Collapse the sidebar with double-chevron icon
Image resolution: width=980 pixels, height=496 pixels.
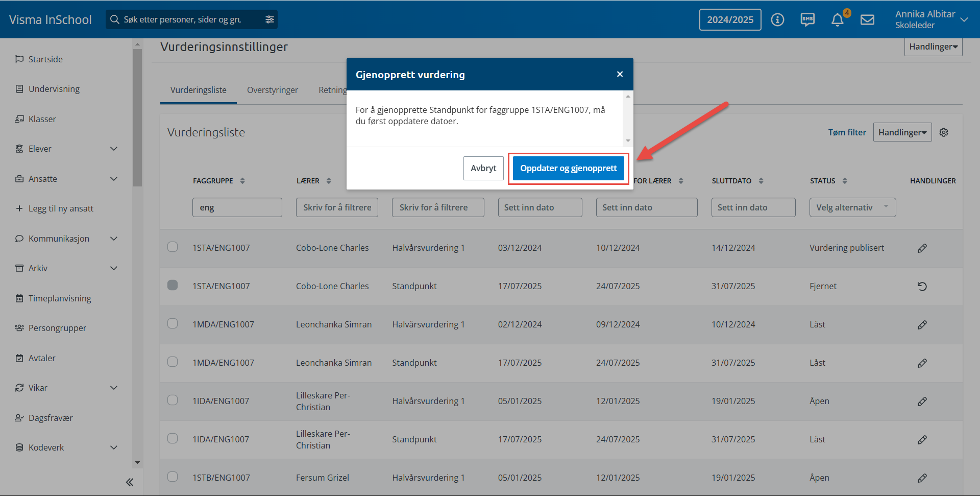tap(130, 482)
